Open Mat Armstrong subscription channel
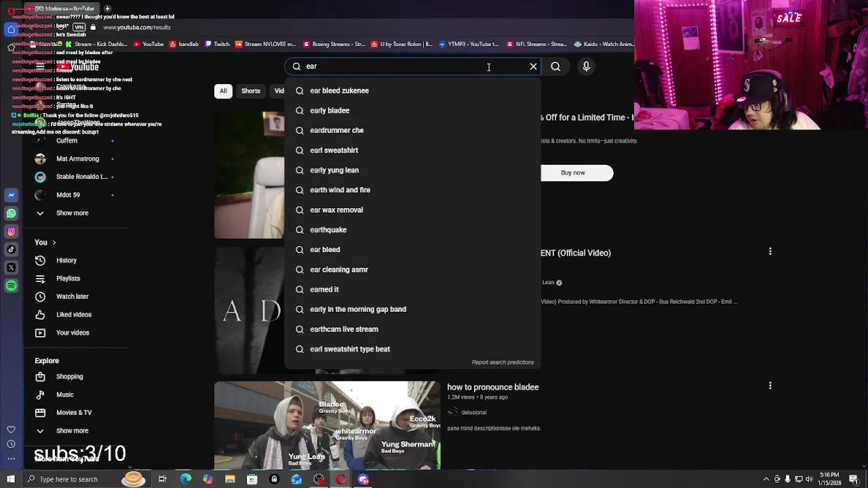 pos(76,159)
